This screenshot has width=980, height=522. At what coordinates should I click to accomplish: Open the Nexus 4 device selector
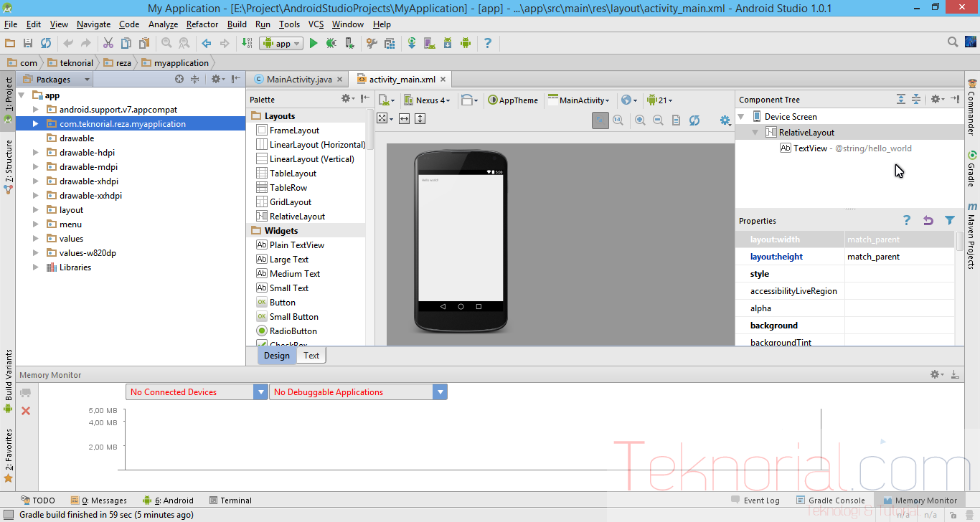[427, 100]
